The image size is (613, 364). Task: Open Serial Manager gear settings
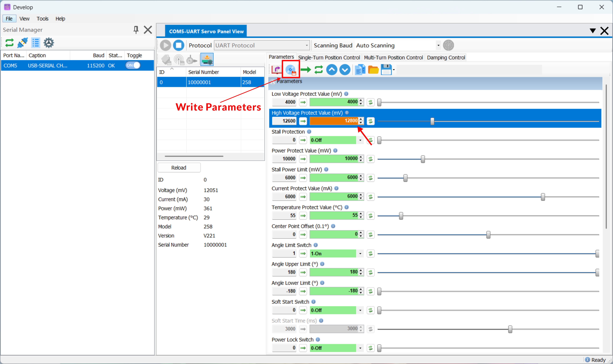49,43
